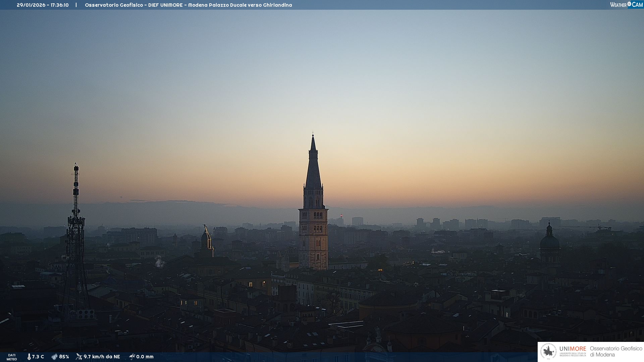
Task: Click the 0.0 mm rainfall value
Action: coord(145,357)
